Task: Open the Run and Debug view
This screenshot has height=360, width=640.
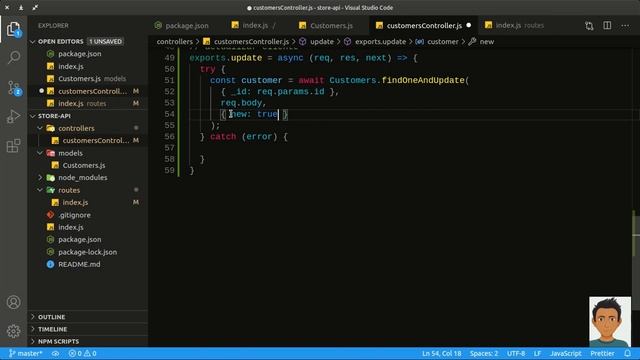Action: [13, 116]
